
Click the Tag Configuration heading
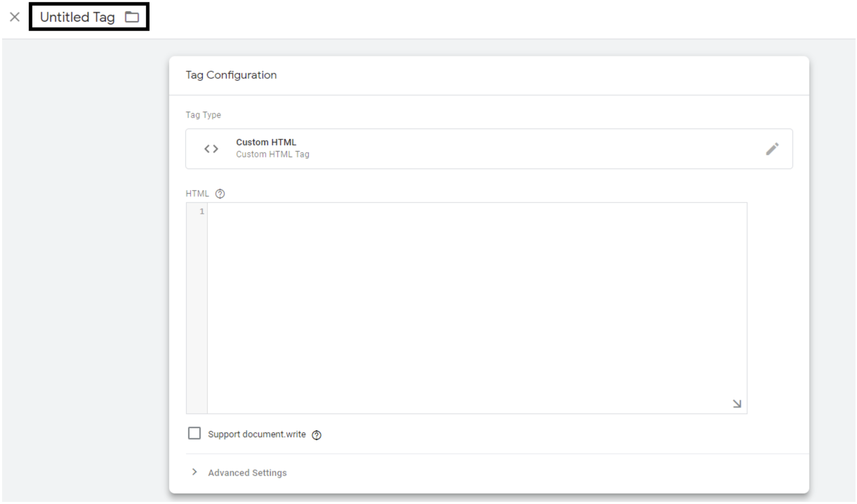(x=231, y=75)
